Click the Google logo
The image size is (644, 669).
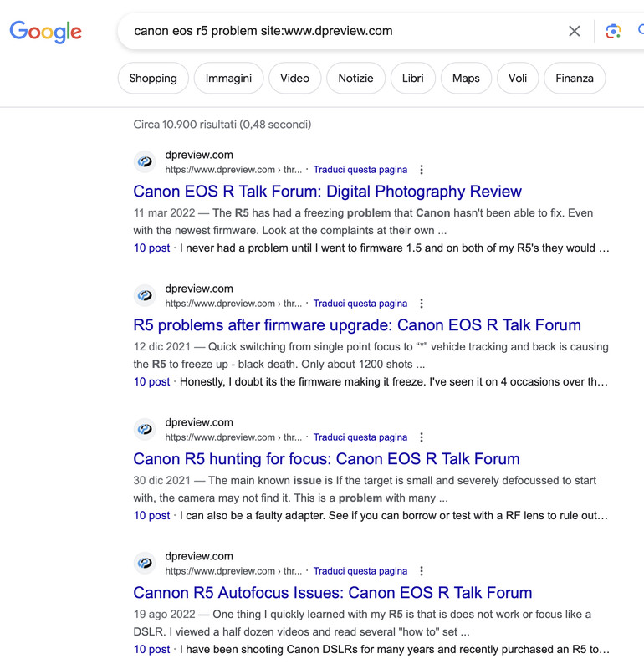point(46,32)
